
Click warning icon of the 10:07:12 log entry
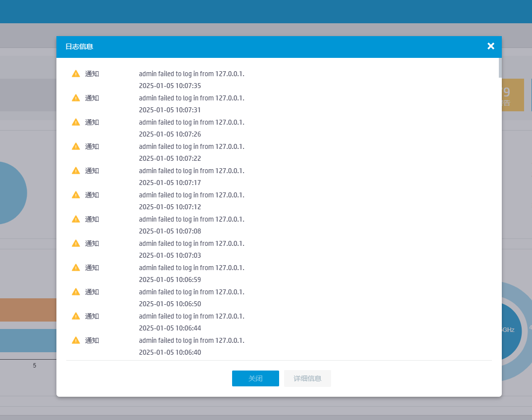coord(76,195)
